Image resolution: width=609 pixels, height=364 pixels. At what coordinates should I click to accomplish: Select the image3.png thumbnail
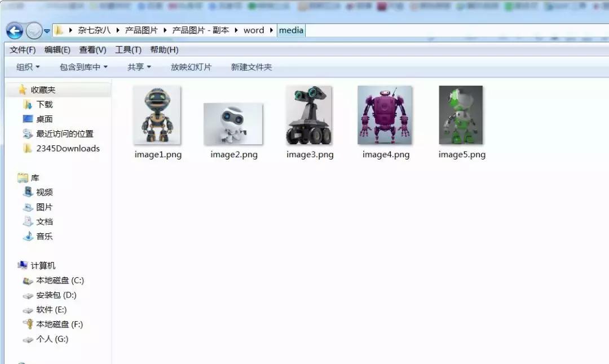coord(309,115)
